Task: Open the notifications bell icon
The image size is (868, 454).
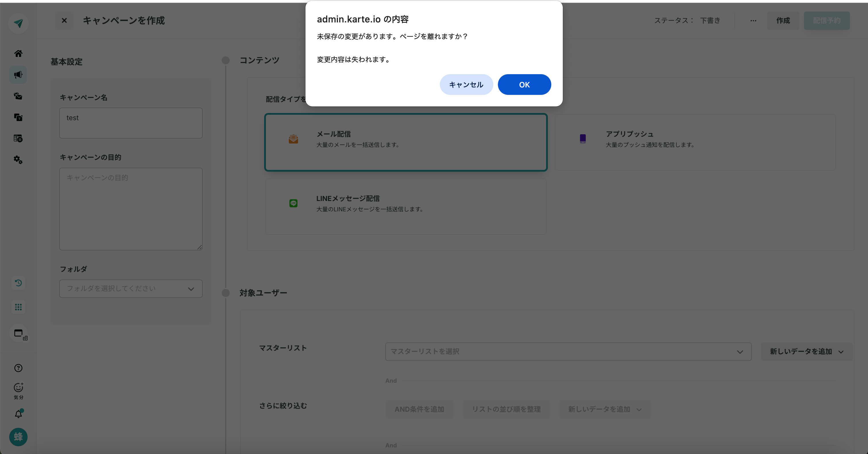Action: point(18,414)
